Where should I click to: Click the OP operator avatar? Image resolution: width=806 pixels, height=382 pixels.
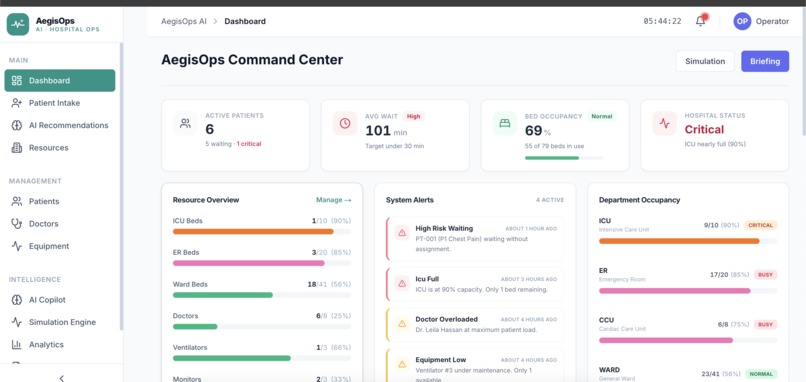point(742,21)
